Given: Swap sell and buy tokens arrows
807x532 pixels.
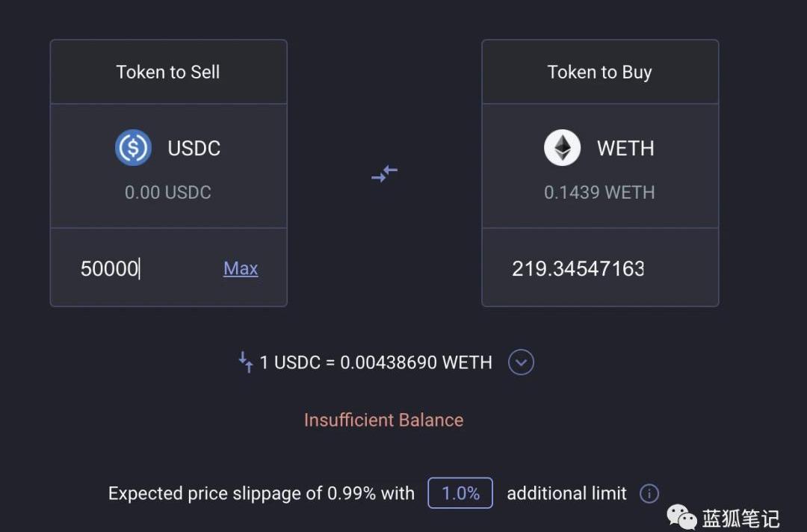Looking at the screenshot, I should point(384,174).
